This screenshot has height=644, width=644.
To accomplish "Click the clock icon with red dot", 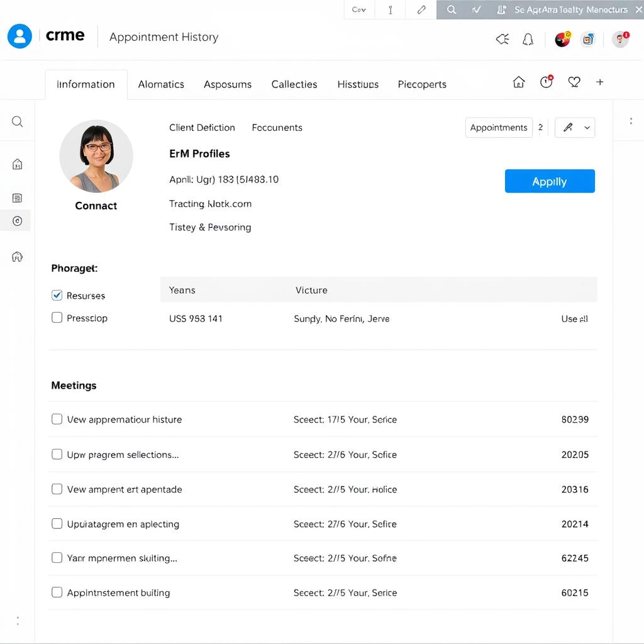I will click(x=547, y=82).
